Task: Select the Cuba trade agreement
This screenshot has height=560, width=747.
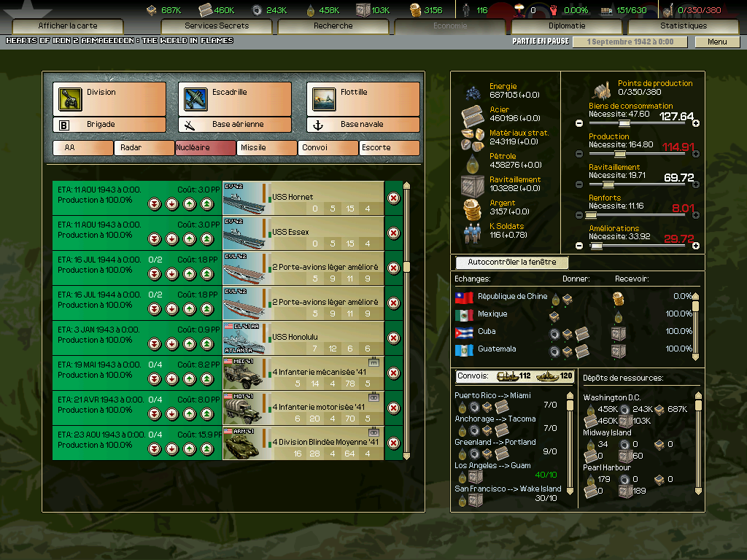Action: point(573,332)
